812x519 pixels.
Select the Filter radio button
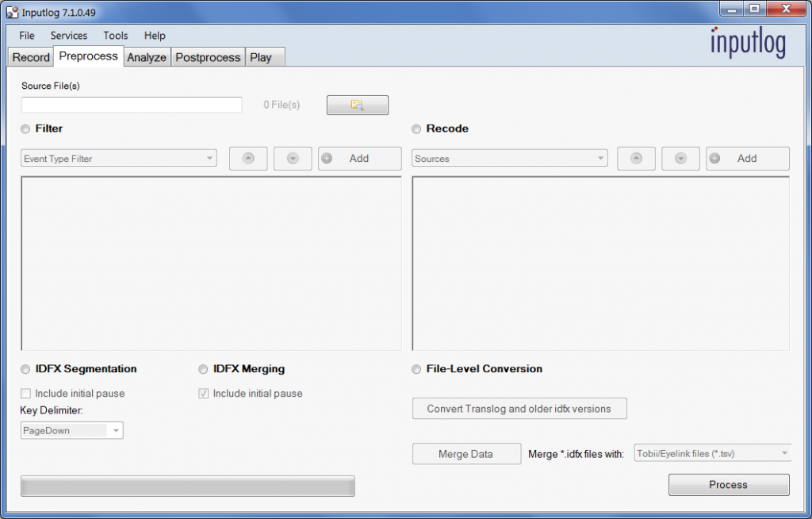[26, 129]
